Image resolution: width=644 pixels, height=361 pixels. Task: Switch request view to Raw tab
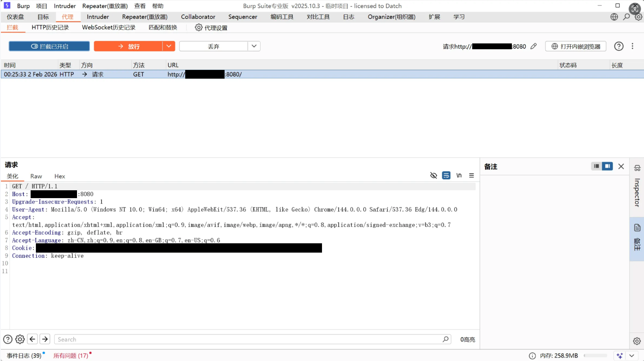[36, 176]
